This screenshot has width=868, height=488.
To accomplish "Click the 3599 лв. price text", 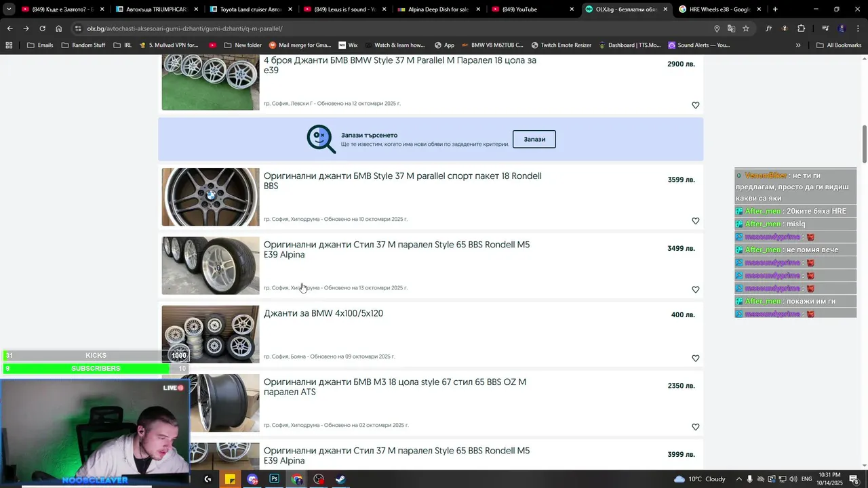I will (x=681, y=180).
